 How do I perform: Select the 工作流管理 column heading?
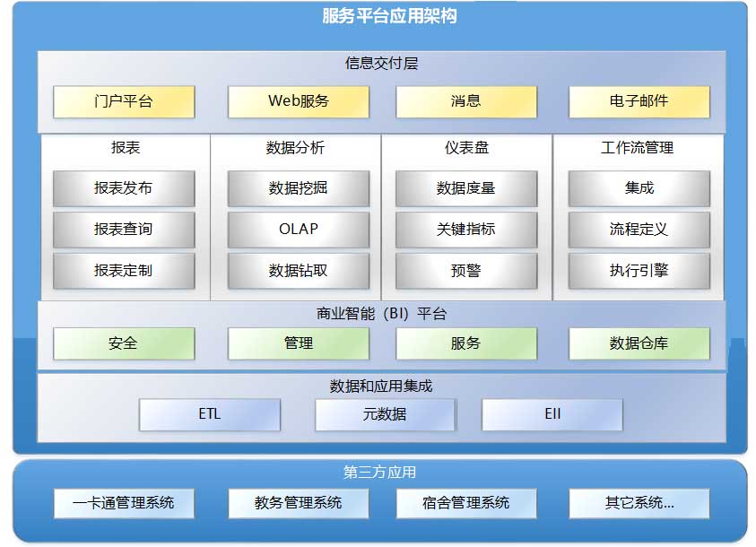(x=638, y=147)
